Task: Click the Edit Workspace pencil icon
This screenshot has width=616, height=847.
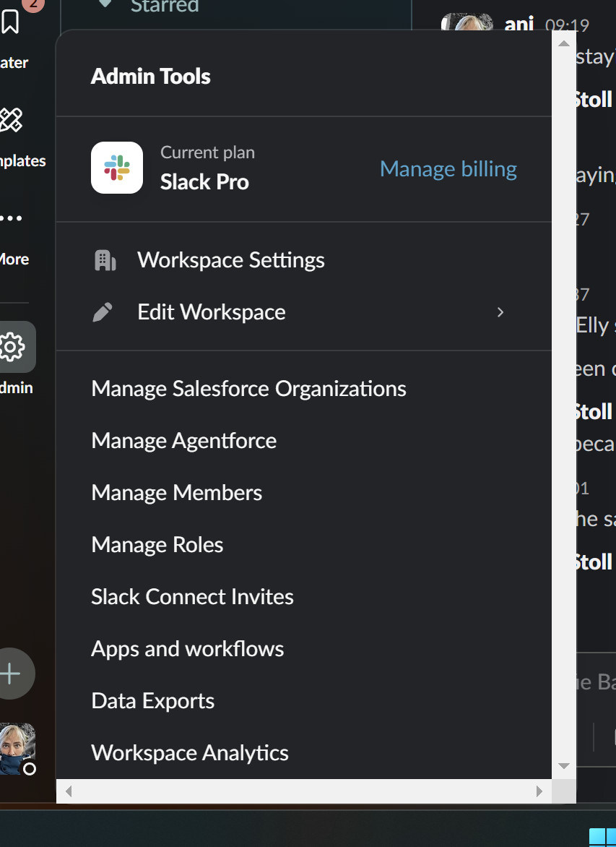Action: point(103,312)
